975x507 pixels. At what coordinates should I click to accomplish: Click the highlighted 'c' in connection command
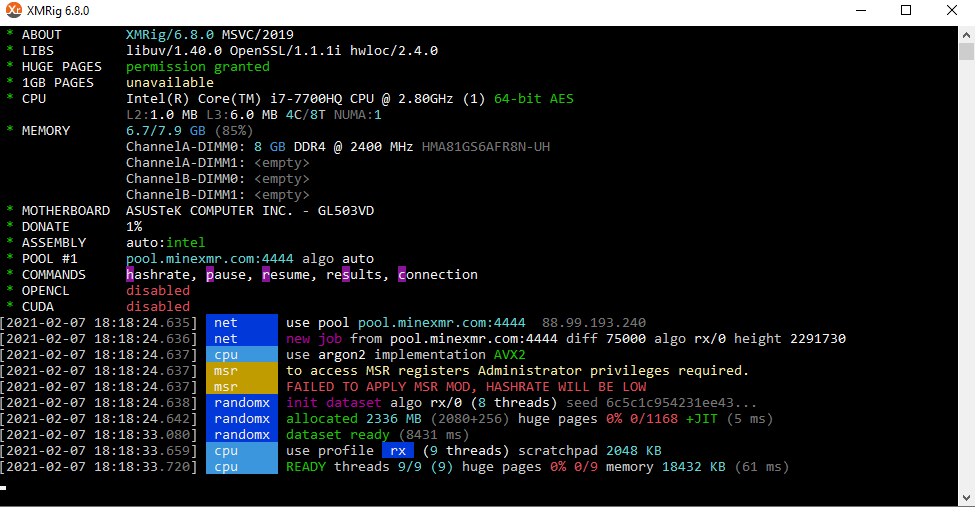402,274
